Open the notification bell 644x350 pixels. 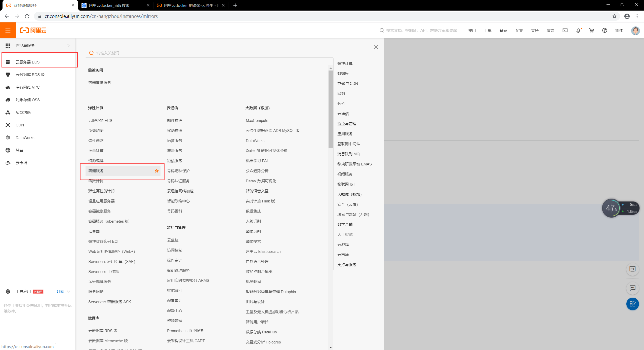(x=578, y=30)
